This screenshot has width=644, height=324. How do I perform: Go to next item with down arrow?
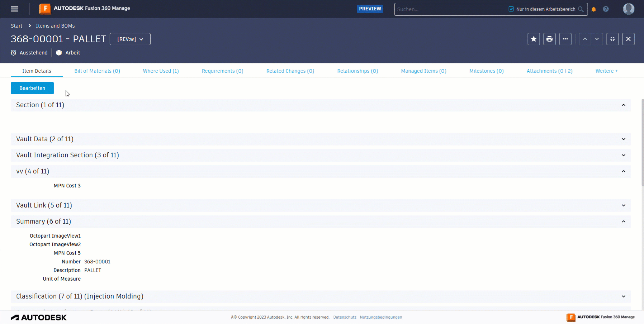pos(597,39)
